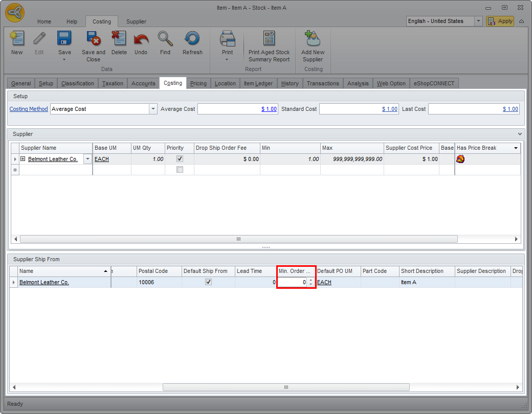This screenshot has width=532, height=414.
Task: Click the Apply button
Action: coord(500,21)
